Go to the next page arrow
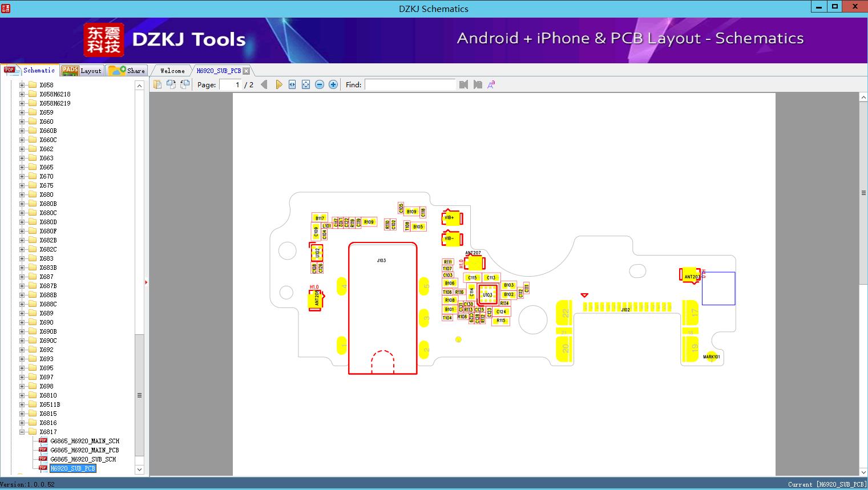 pyautogui.click(x=278, y=84)
